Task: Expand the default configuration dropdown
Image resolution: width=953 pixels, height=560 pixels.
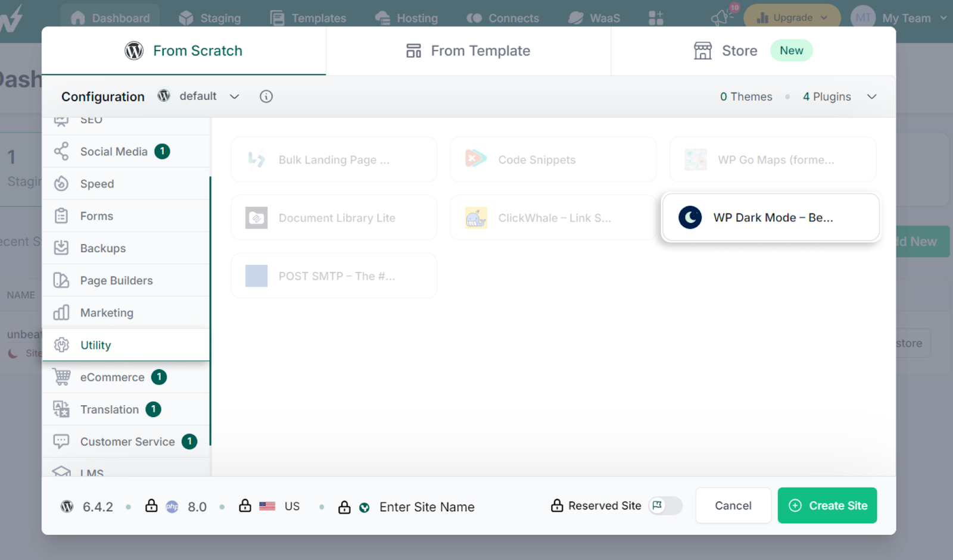Action: (x=198, y=96)
